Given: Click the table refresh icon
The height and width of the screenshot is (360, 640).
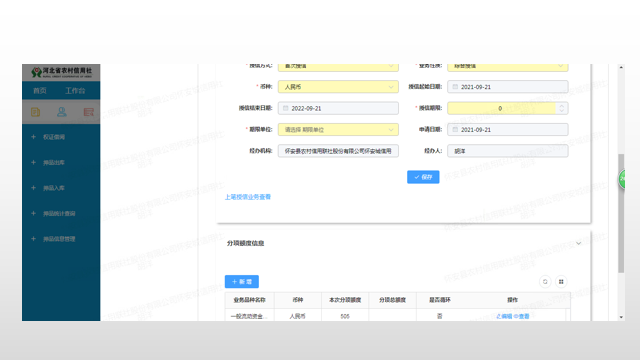Looking at the screenshot, I should tap(545, 282).
